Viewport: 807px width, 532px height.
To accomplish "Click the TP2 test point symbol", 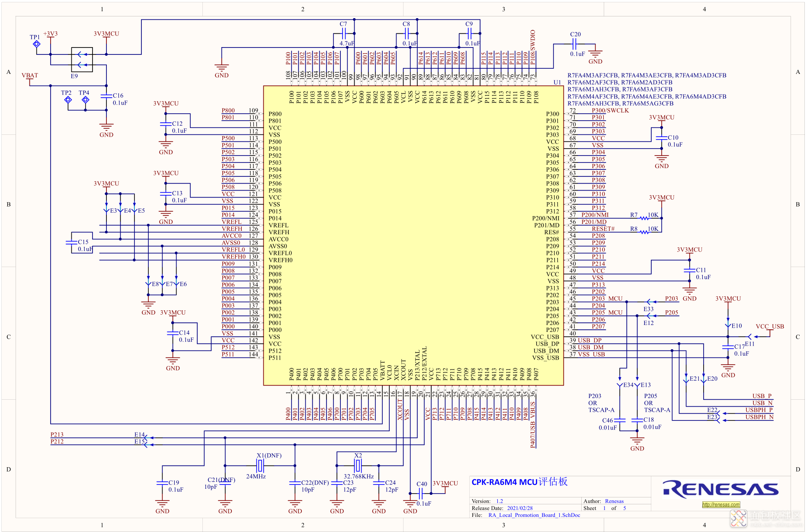I will [68, 99].
